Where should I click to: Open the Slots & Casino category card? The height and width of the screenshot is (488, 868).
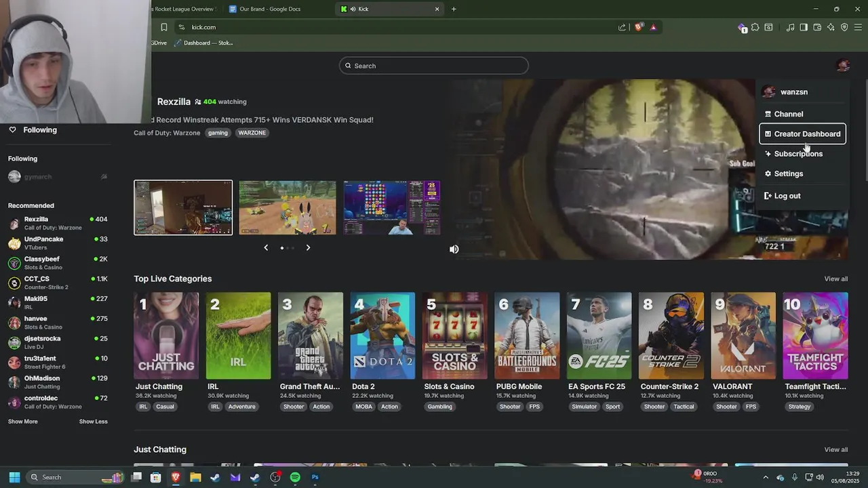454,335
